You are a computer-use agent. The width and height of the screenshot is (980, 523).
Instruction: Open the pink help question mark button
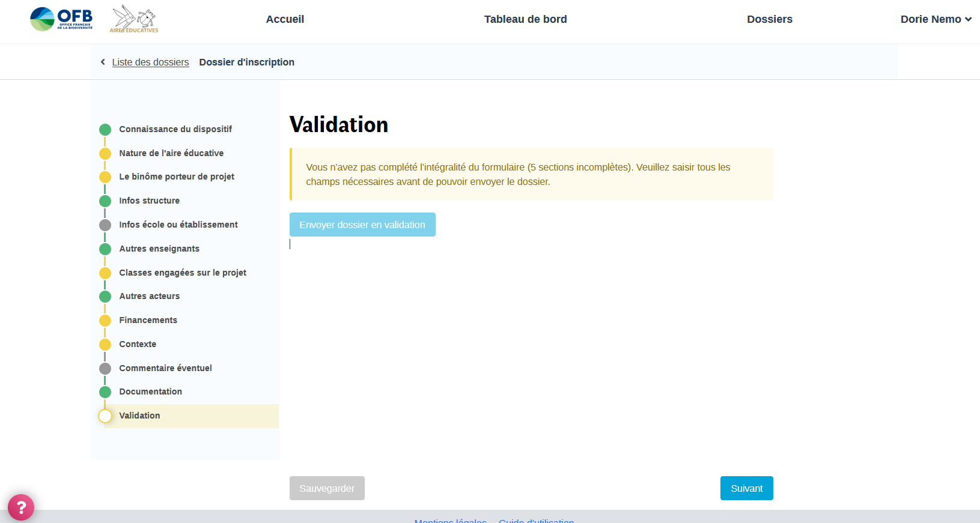pos(21,507)
